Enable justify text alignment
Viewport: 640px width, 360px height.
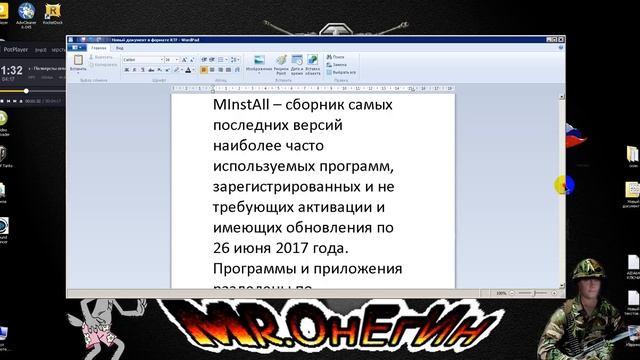point(229,70)
